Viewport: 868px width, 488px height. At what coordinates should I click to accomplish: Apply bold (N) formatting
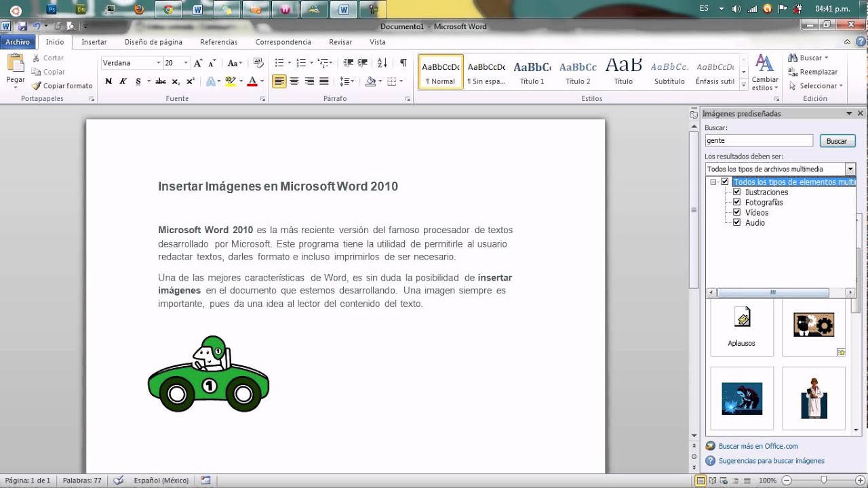click(x=108, y=81)
